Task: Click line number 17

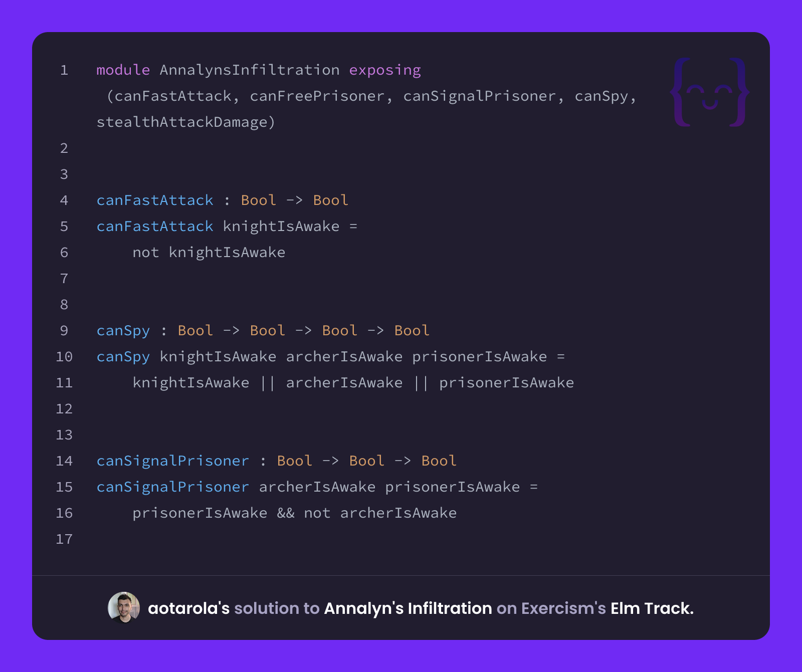Action: click(64, 539)
